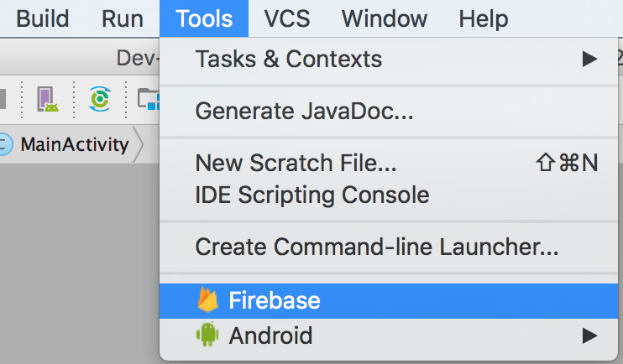Click the Sync Project with Gradle icon
This screenshot has width=623, height=364.
pos(99,99)
